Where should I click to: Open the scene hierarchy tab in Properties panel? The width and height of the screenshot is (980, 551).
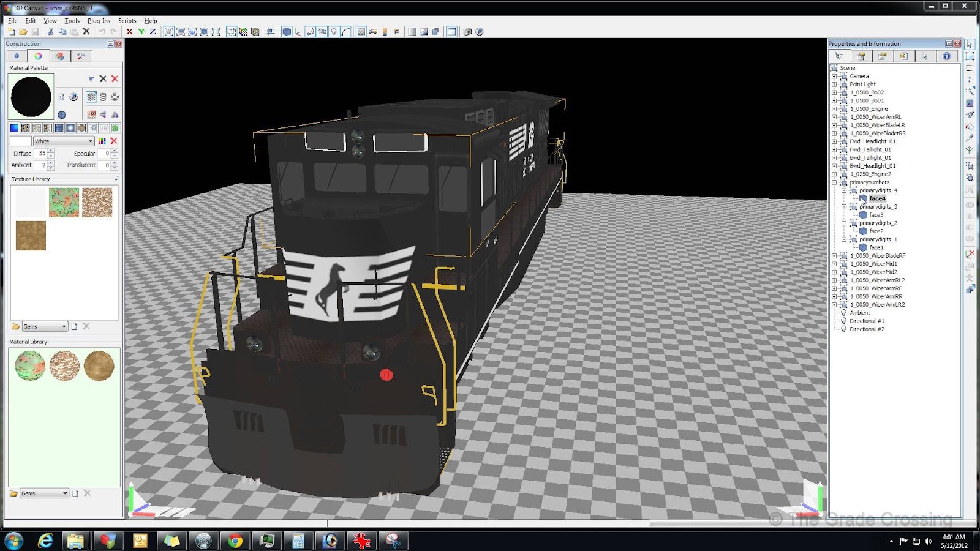[x=840, y=56]
